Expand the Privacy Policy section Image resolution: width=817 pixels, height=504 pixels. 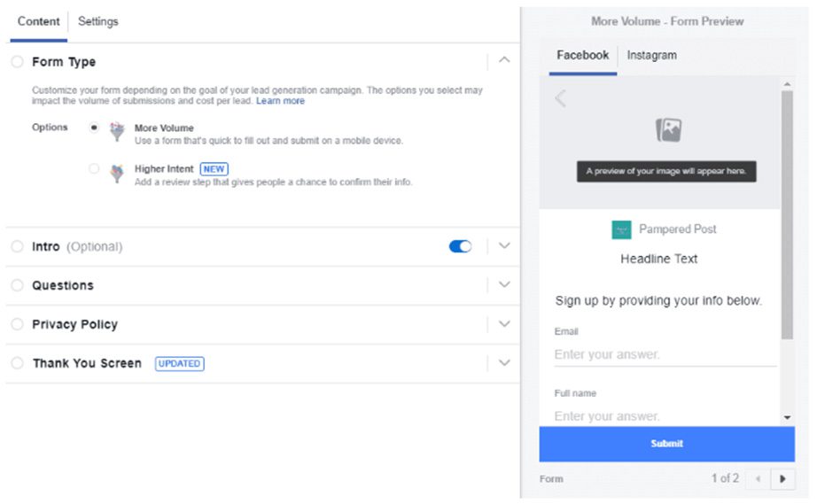pyautogui.click(x=504, y=324)
